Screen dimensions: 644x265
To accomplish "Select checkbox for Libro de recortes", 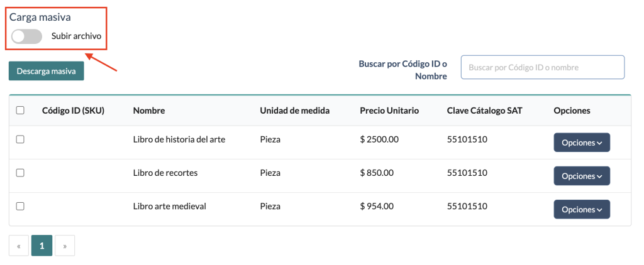I will click(20, 173).
